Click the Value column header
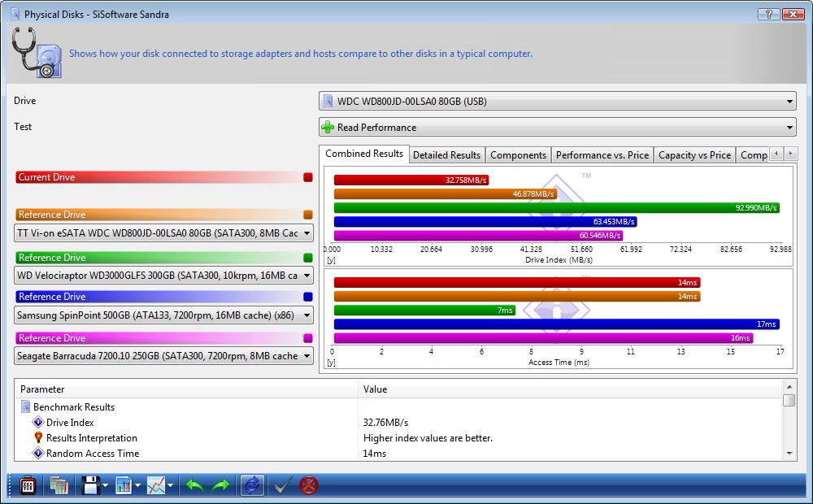Viewport: 813px width, 504px height. (571, 389)
